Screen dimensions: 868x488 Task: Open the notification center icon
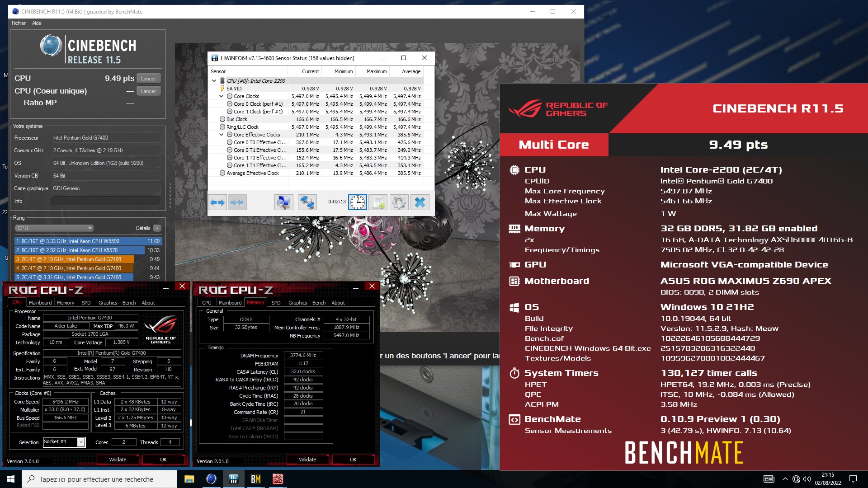[x=853, y=479]
